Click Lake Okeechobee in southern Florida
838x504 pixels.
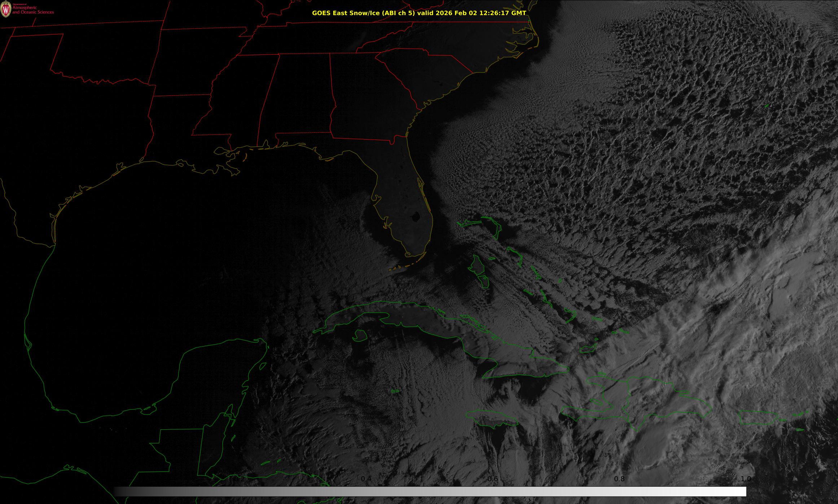[x=416, y=216]
